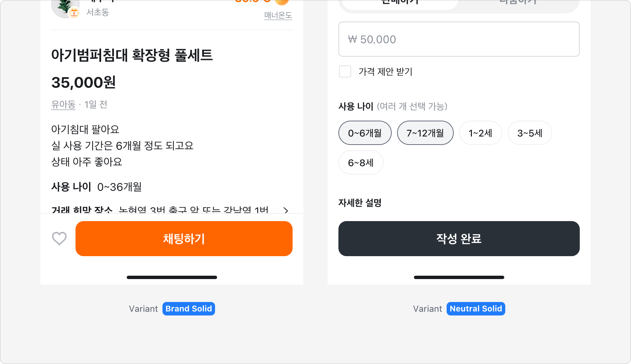631x364 pixels.
Task: Expand 거래 희망 장소 details via chevron
Action: click(x=286, y=211)
